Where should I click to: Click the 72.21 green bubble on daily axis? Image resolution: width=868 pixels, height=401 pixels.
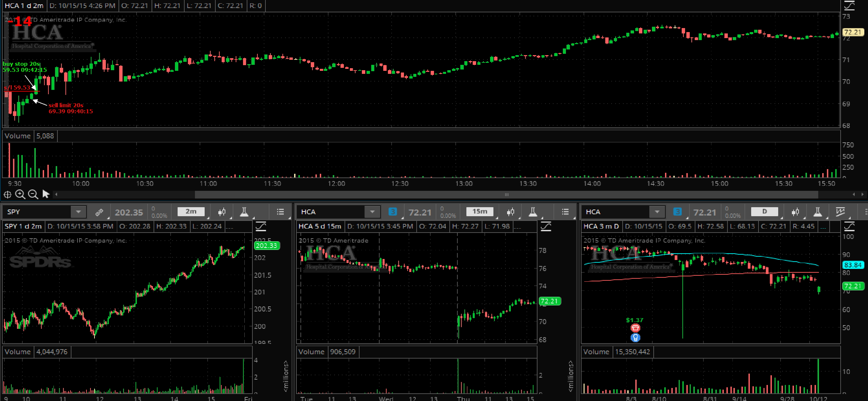pos(853,286)
